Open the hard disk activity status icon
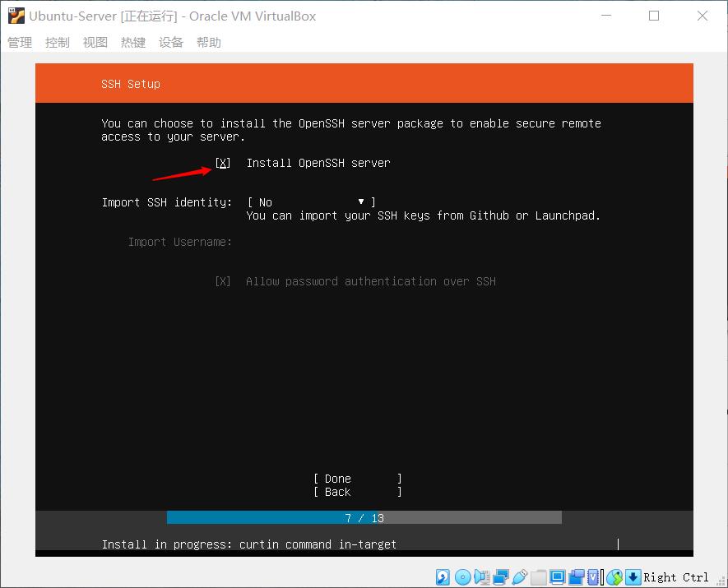The width and height of the screenshot is (728, 588). (x=443, y=578)
